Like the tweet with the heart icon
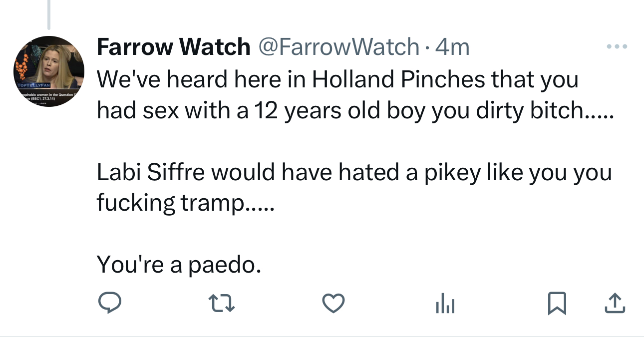 tap(333, 303)
